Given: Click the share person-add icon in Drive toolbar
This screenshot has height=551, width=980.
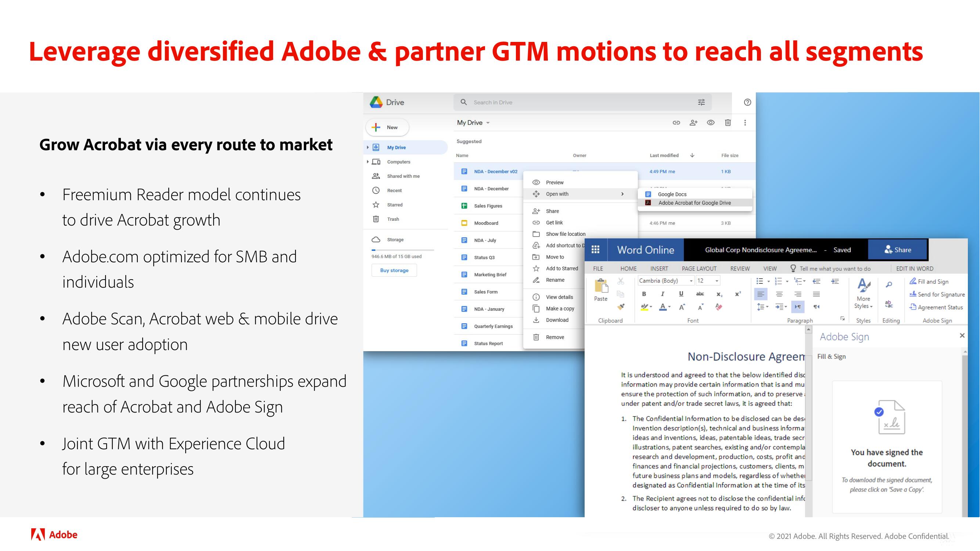Looking at the screenshot, I should pos(693,122).
